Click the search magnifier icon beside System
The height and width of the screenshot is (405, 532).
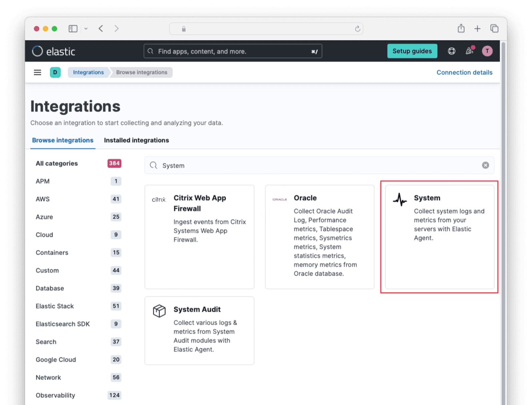[153, 165]
